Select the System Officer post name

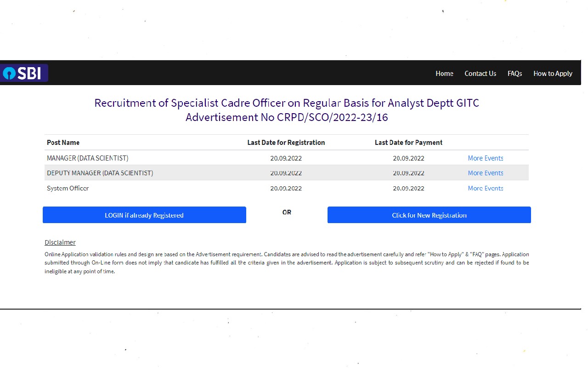(68, 188)
